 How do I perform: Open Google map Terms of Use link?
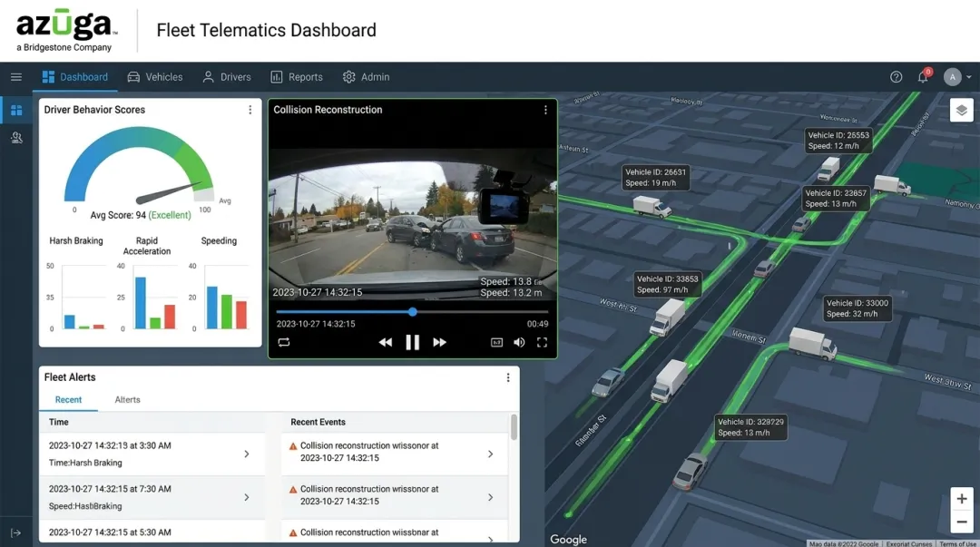957,544
